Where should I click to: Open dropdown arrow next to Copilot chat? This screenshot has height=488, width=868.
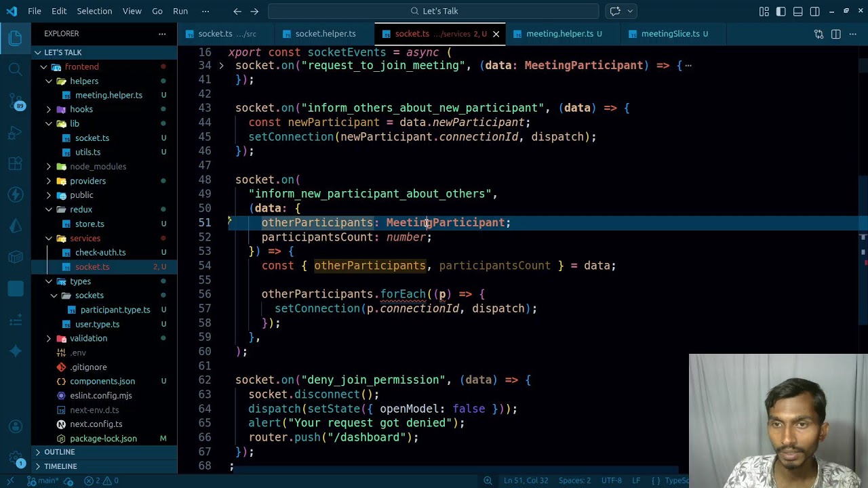pyautogui.click(x=630, y=11)
